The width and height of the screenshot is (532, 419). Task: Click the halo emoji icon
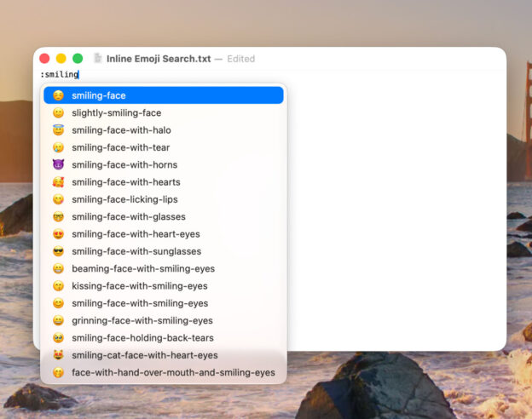click(x=58, y=130)
